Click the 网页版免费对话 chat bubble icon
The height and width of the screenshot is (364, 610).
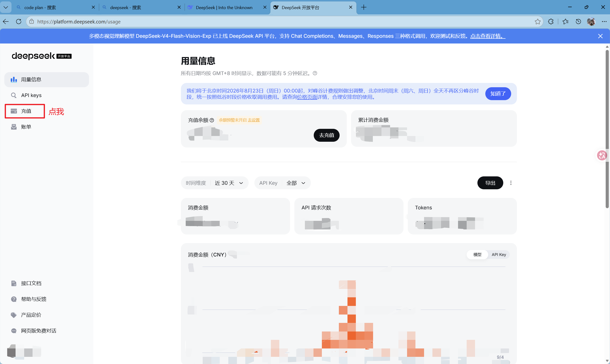(x=14, y=331)
